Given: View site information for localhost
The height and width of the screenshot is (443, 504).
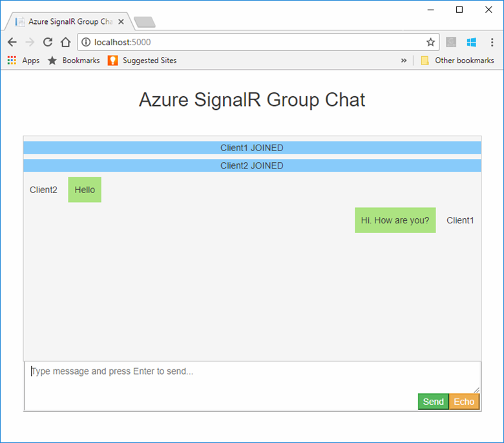Looking at the screenshot, I should [x=85, y=42].
